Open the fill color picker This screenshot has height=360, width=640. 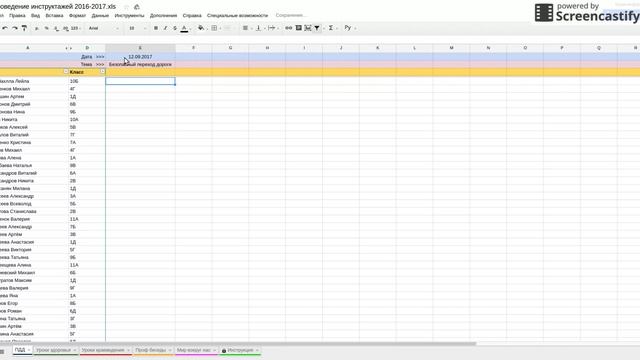pyautogui.click(x=201, y=28)
